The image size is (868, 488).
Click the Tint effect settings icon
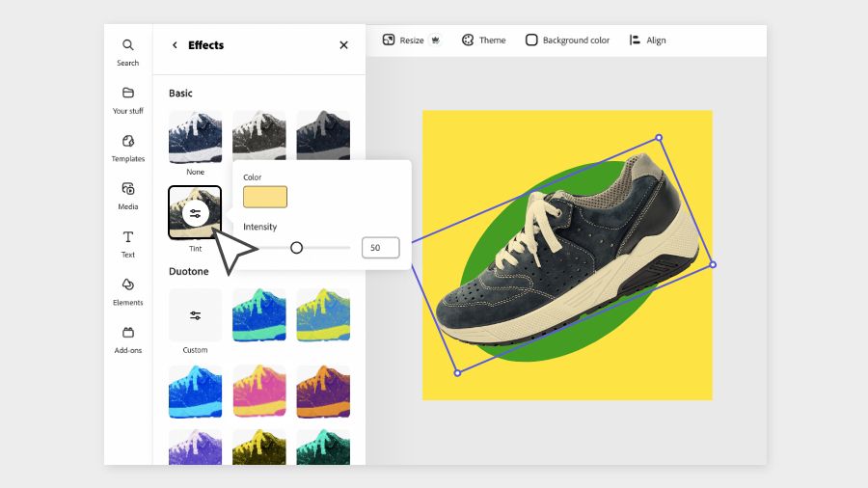pyautogui.click(x=196, y=213)
